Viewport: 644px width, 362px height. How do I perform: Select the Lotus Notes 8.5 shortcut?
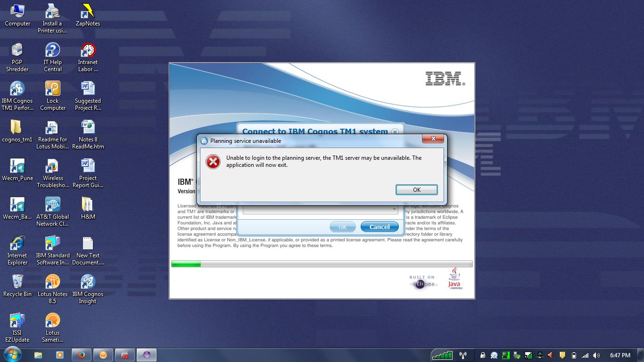(x=52, y=289)
